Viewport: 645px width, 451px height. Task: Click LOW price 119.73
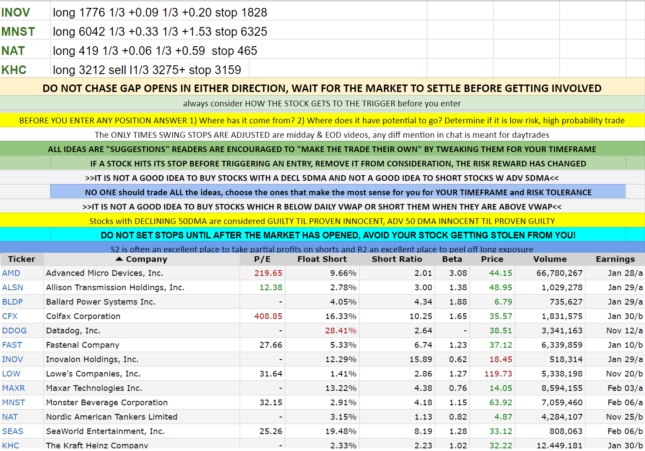click(x=498, y=374)
